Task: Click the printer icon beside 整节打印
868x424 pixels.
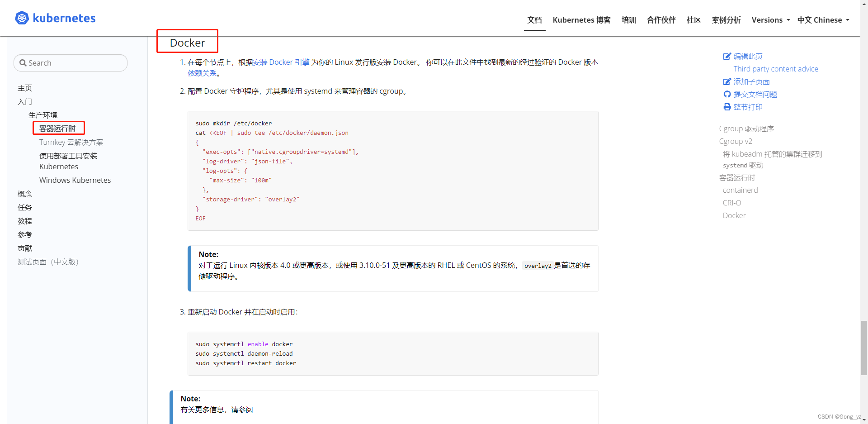Action: [x=727, y=107]
